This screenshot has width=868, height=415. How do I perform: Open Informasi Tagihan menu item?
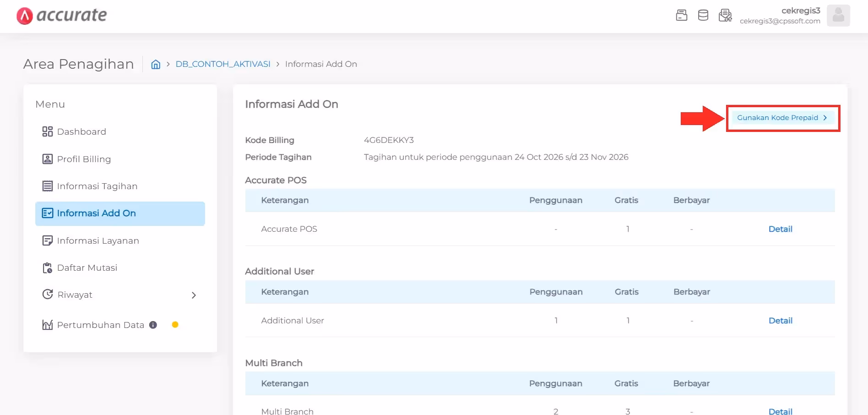pos(120,186)
